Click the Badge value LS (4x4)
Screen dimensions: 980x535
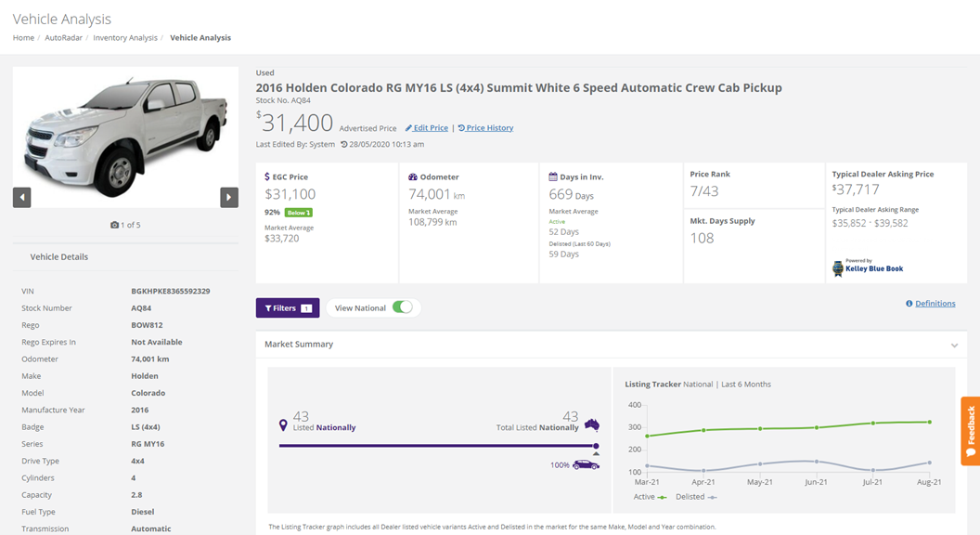[x=146, y=426]
